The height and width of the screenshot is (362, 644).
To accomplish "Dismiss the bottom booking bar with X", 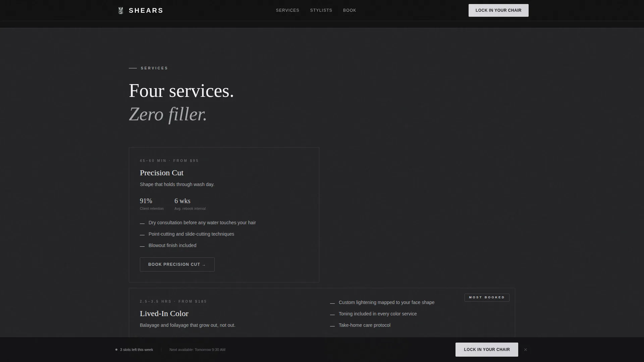I will coord(526,350).
